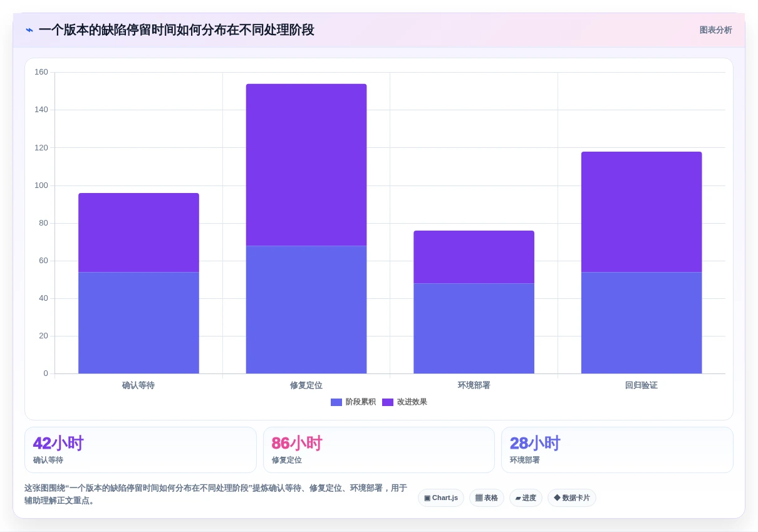Click the purple bar segment for 环境部署
This screenshot has height=532, width=758.
(474, 257)
